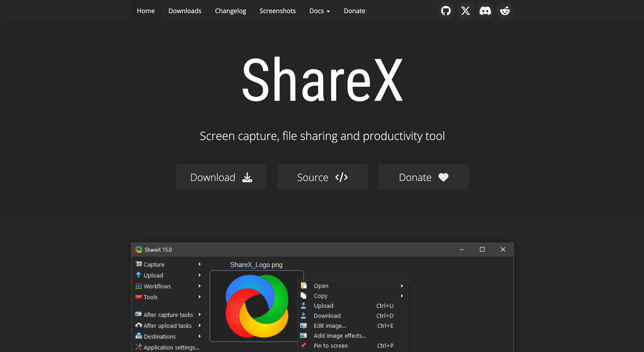Click the ShareX_Logo.png file name label
The image size is (644, 352).
[x=256, y=265]
